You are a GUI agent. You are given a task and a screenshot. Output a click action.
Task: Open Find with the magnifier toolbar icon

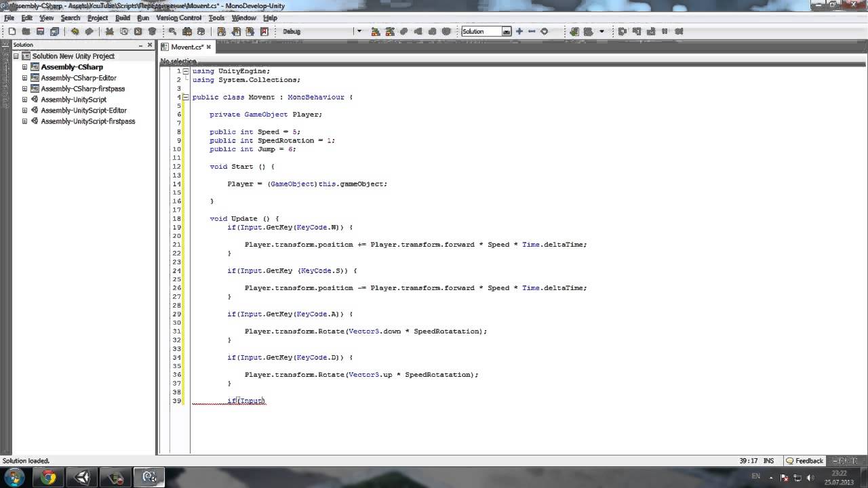(172, 31)
